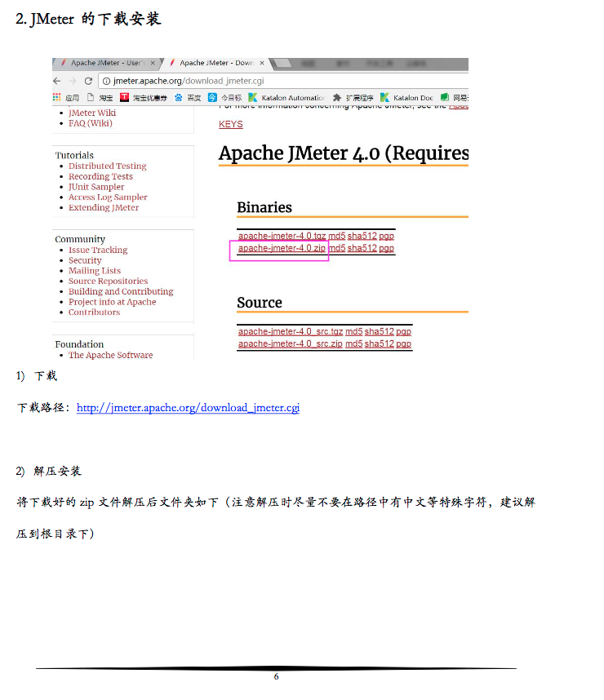Open the Contributors link

click(x=94, y=312)
